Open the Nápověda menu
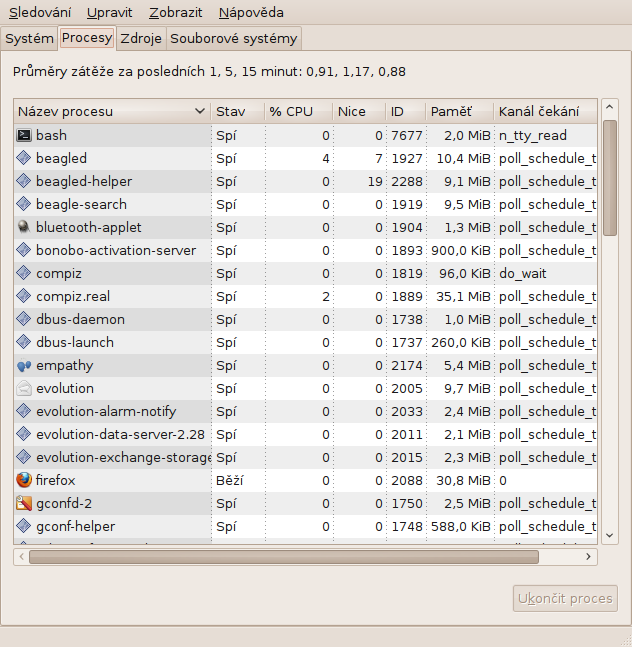The width and height of the screenshot is (632, 647). coord(251,13)
